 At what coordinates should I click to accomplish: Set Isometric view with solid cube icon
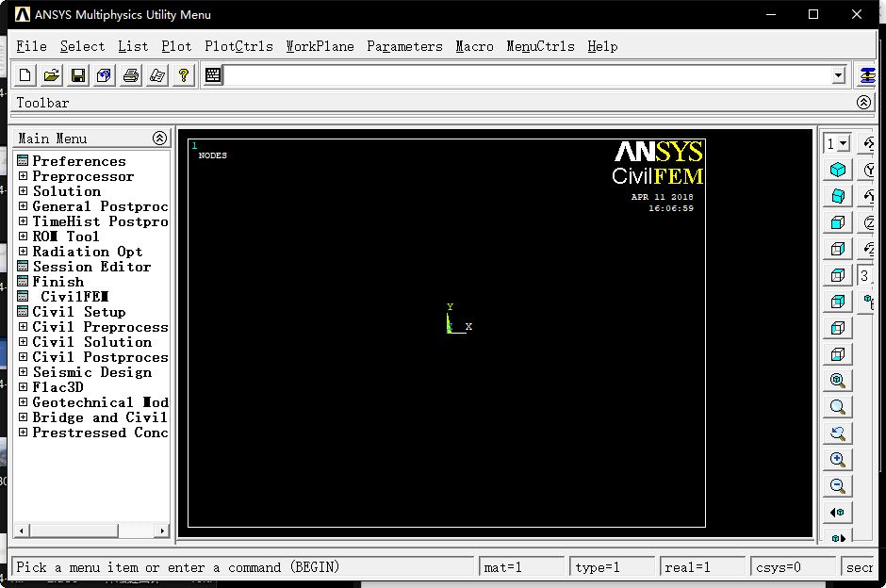(x=837, y=170)
